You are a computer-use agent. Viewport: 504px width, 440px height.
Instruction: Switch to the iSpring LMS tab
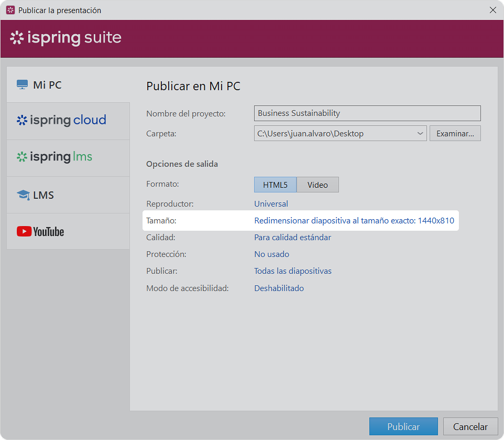68,158
